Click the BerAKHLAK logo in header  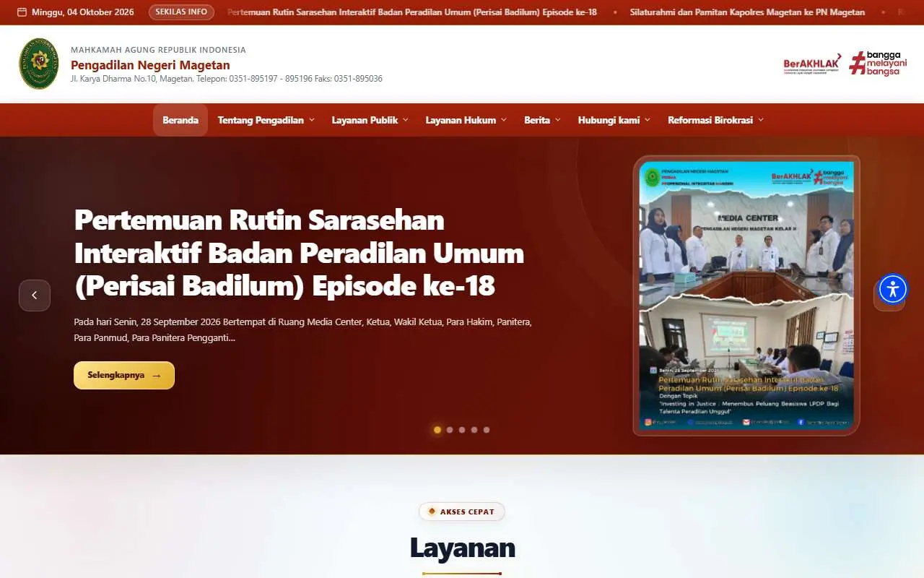coord(812,64)
